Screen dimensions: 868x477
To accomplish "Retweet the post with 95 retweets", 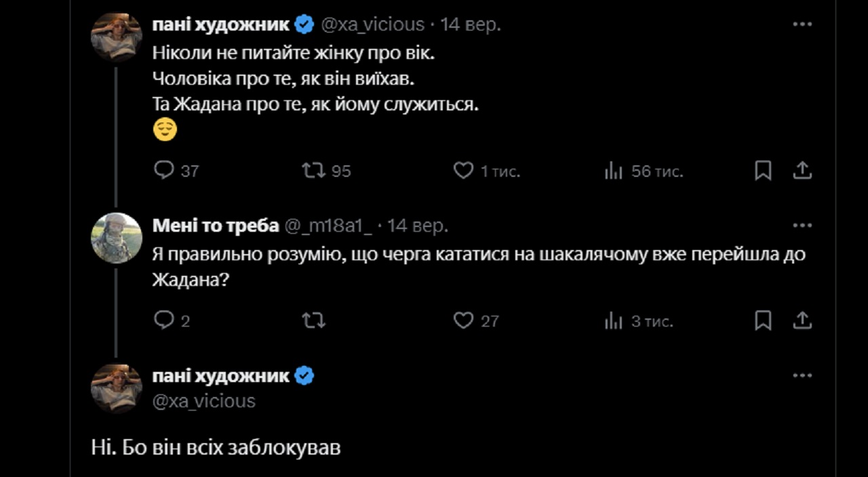I will pyautogui.click(x=314, y=171).
